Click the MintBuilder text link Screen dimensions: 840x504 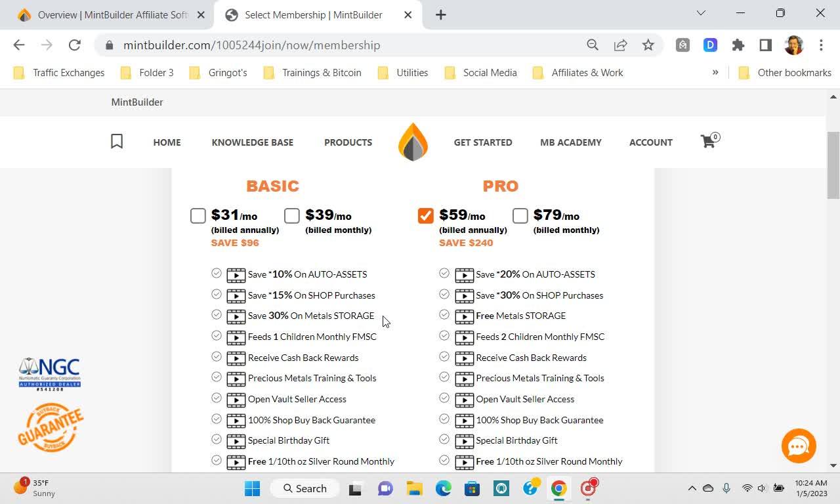[137, 102]
